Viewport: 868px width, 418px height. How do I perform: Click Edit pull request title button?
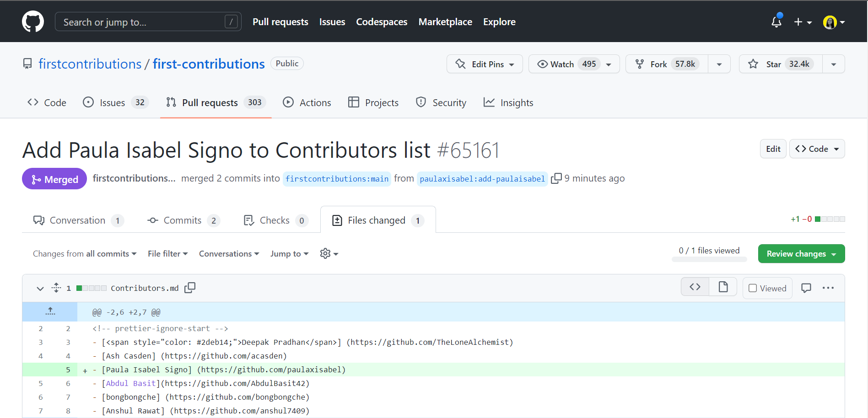click(773, 149)
